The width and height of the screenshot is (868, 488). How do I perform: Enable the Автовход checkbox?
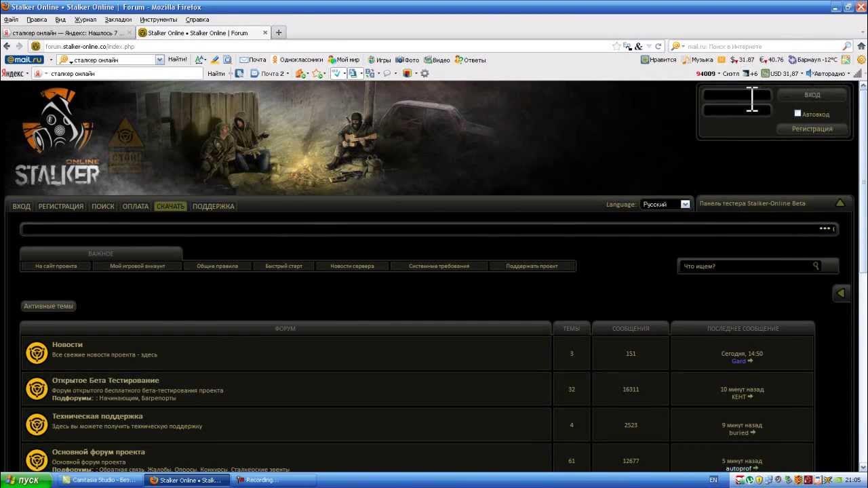tap(797, 113)
